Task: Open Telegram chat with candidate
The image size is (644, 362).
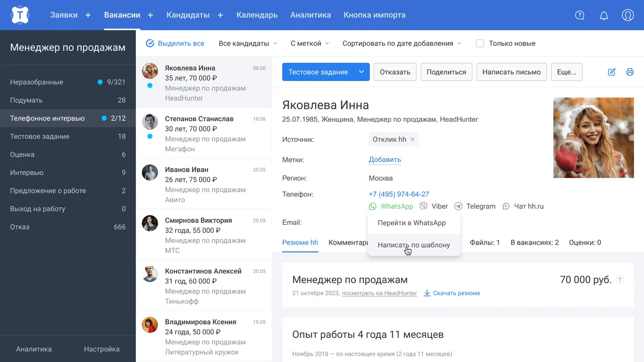Action: (x=474, y=206)
